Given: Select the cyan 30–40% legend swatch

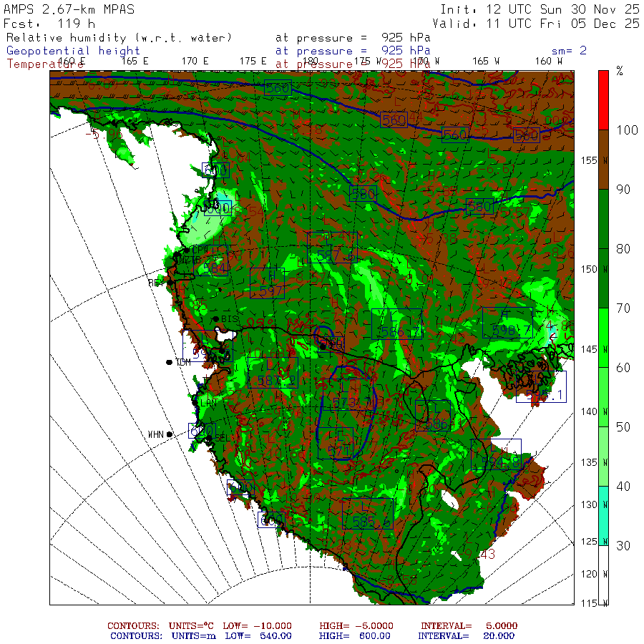Looking at the screenshot, I should (x=603, y=516).
